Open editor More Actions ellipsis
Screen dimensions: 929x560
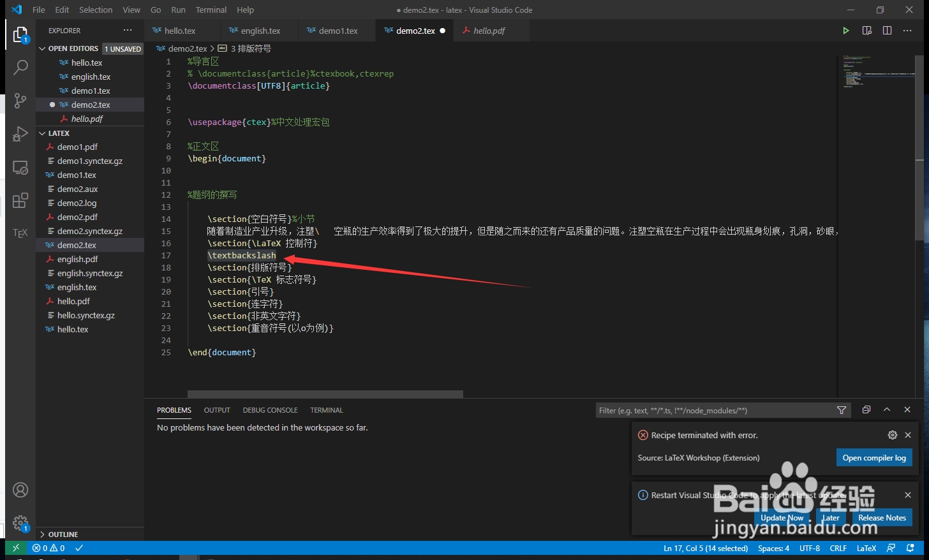tap(907, 31)
